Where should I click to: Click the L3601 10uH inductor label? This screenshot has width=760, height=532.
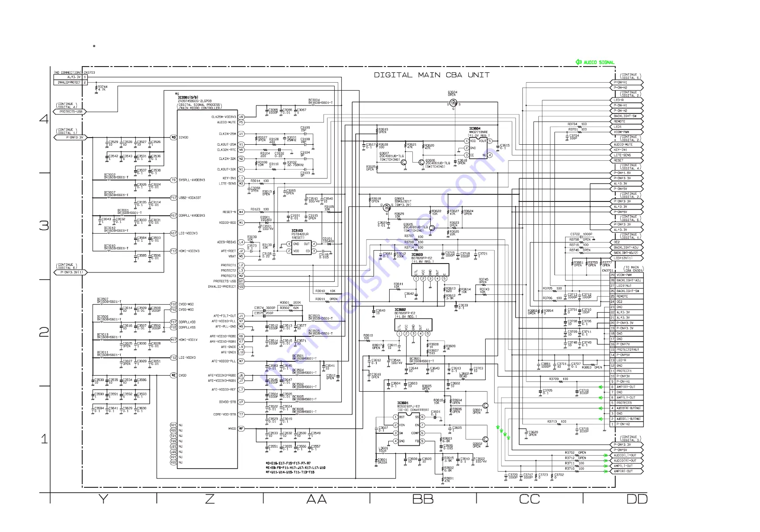click(383, 449)
